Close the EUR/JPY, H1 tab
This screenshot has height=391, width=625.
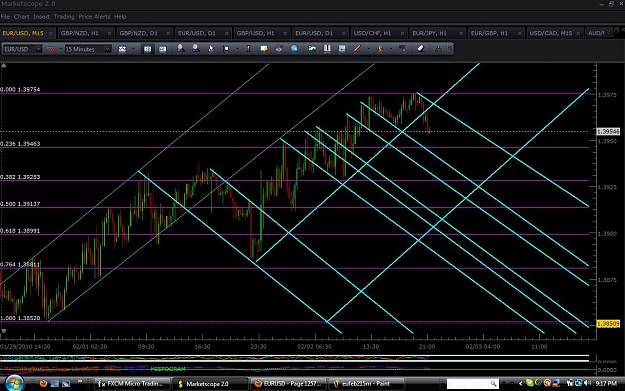click(x=461, y=33)
